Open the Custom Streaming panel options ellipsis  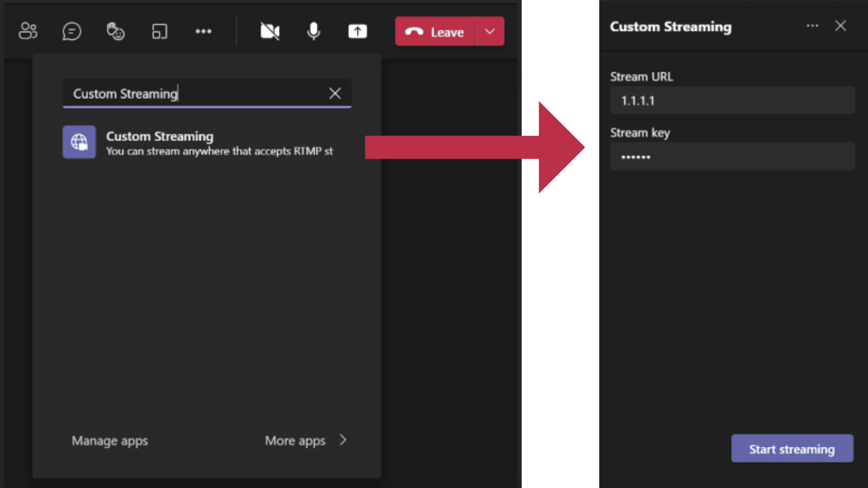(812, 26)
